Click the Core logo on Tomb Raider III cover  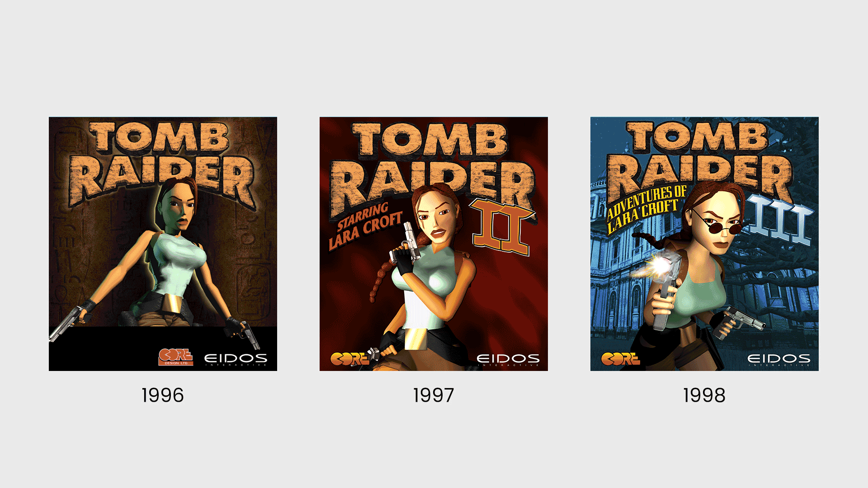(620, 359)
